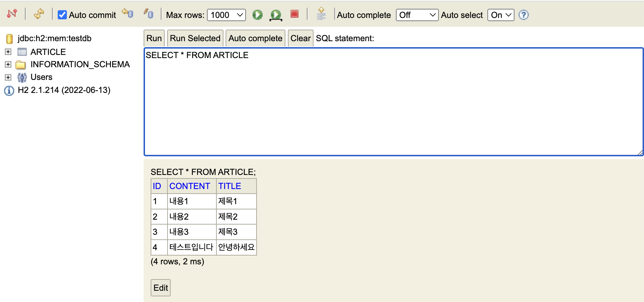The width and height of the screenshot is (644, 302).
Task: Toggle the Auto commit checkbox
Action: tap(62, 15)
